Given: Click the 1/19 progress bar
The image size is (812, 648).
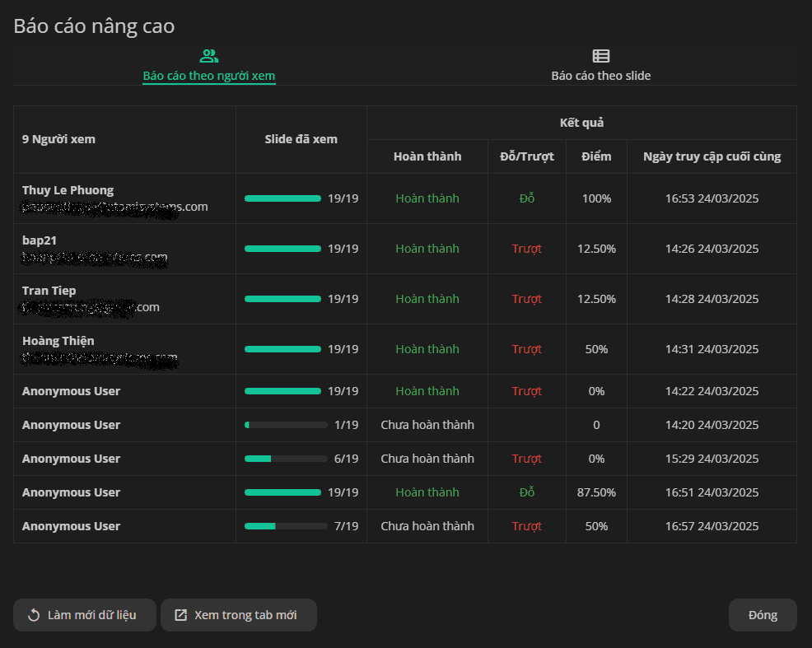Looking at the screenshot, I should [x=286, y=425].
